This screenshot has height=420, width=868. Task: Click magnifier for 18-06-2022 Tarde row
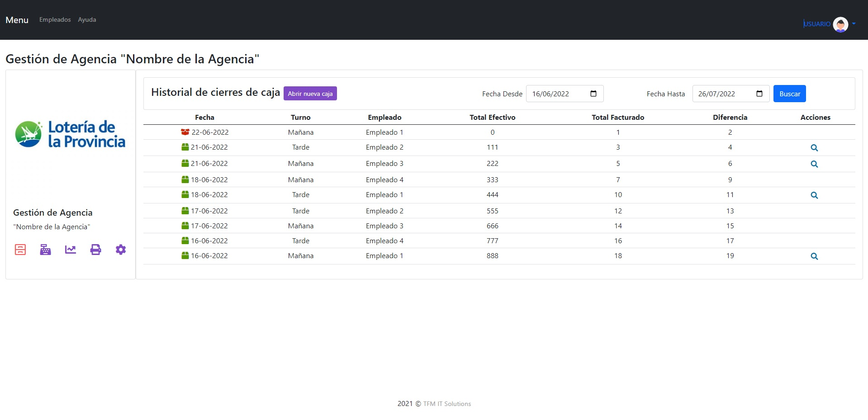[x=814, y=195]
